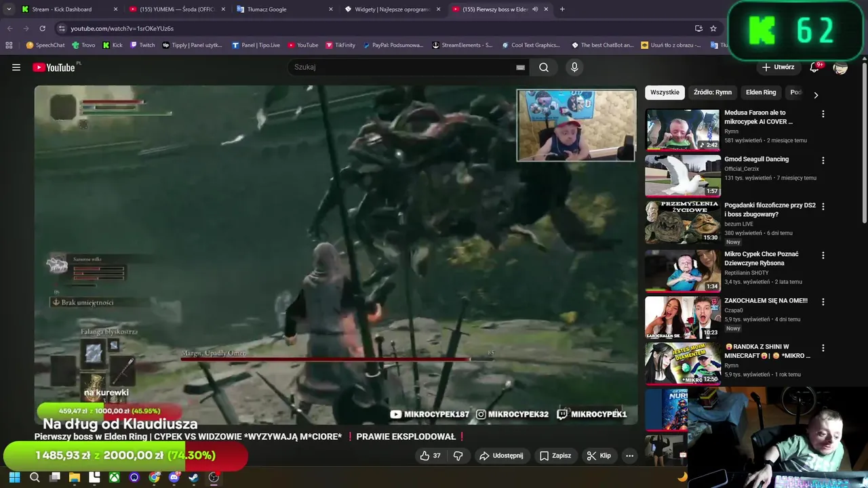
Task: Switch to Stream - Kick Dashboard tab
Action: 68,9
